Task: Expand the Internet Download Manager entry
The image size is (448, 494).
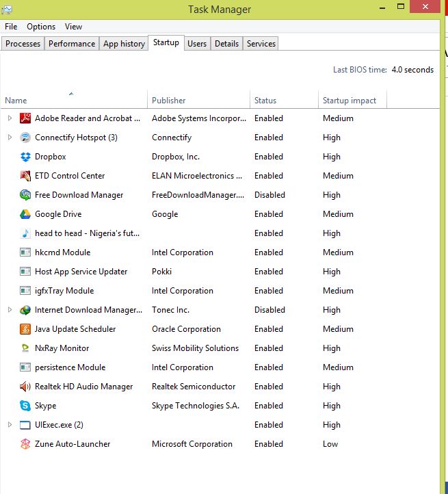Action: 10,310
